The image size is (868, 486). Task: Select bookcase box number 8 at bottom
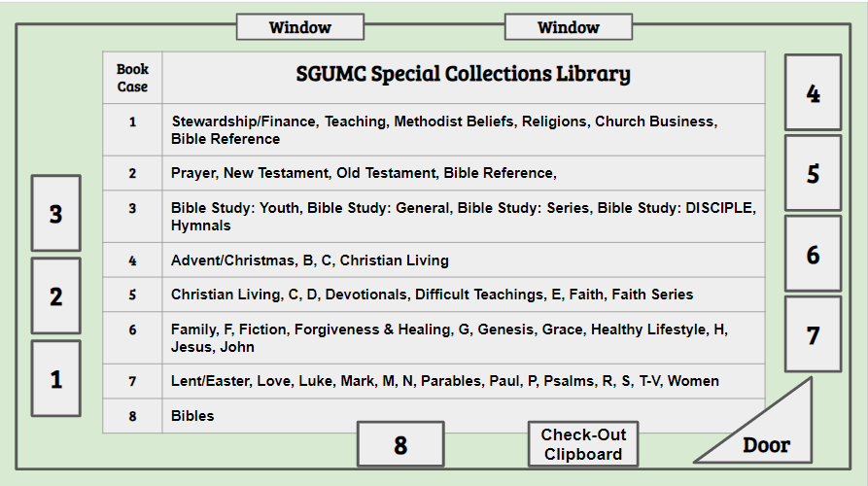coord(400,444)
